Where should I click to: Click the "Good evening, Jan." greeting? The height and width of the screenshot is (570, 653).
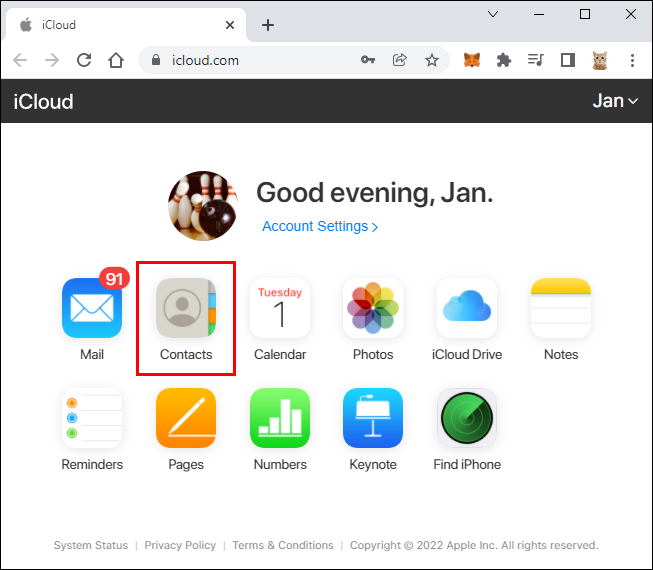374,193
